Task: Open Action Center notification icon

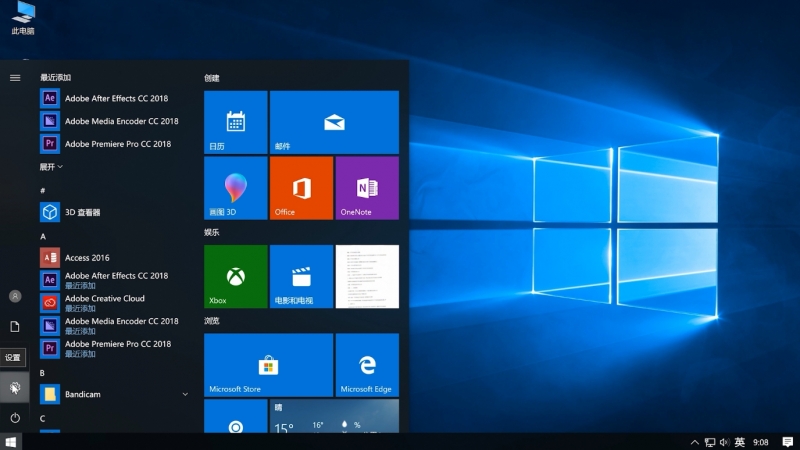Action: point(788,442)
